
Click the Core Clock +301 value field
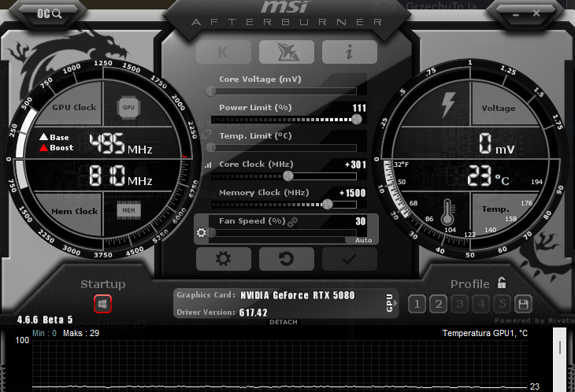[355, 165]
